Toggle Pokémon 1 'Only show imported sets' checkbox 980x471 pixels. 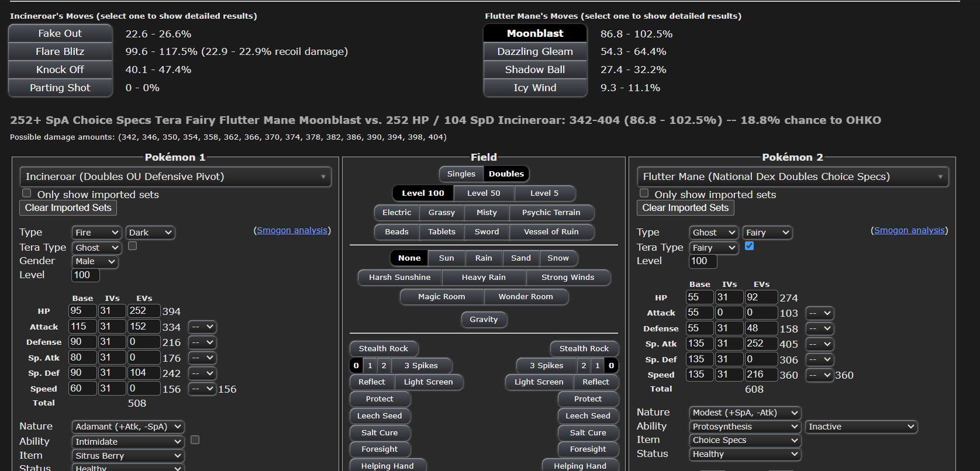[x=26, y=193]
